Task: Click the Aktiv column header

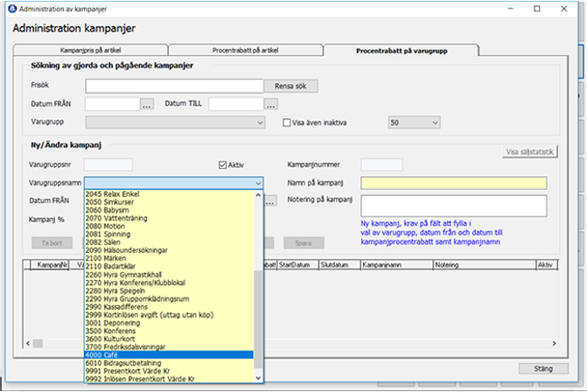Action: 547,265
